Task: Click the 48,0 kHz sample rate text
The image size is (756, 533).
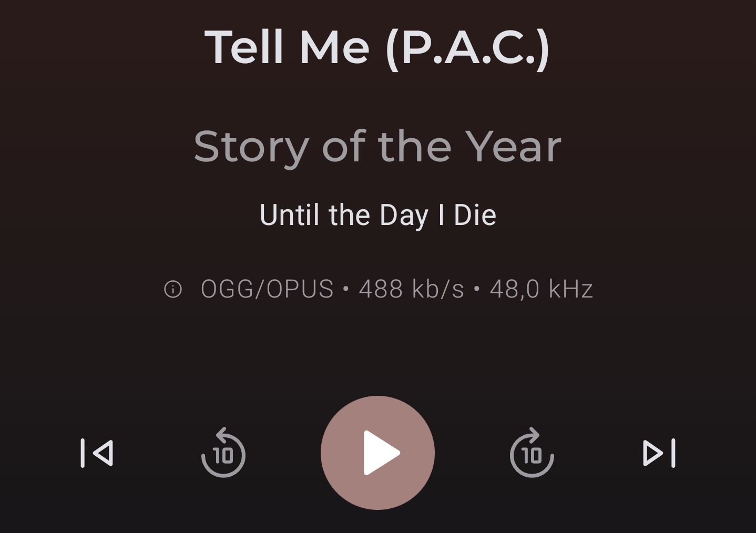Action: [541, 289]
